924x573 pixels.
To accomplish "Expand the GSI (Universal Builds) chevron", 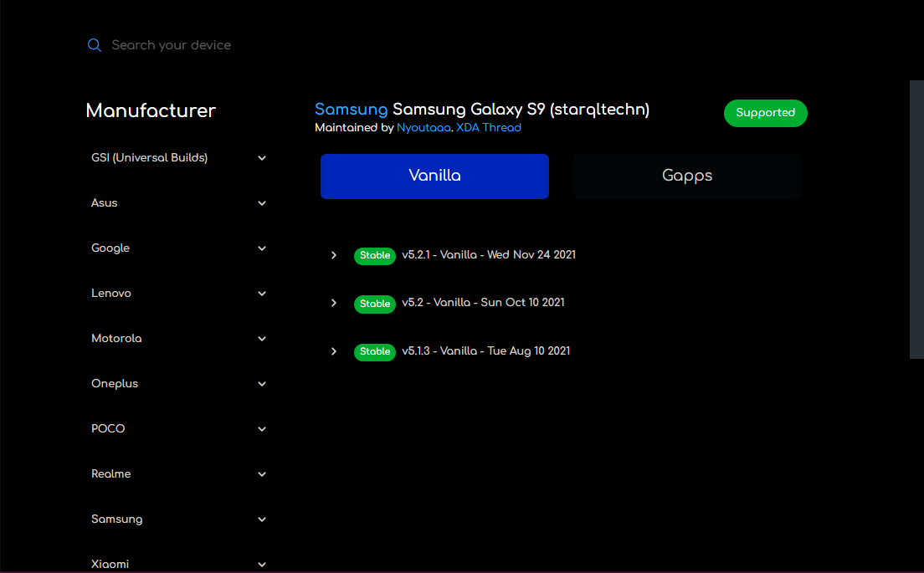I will coord(262,158).
